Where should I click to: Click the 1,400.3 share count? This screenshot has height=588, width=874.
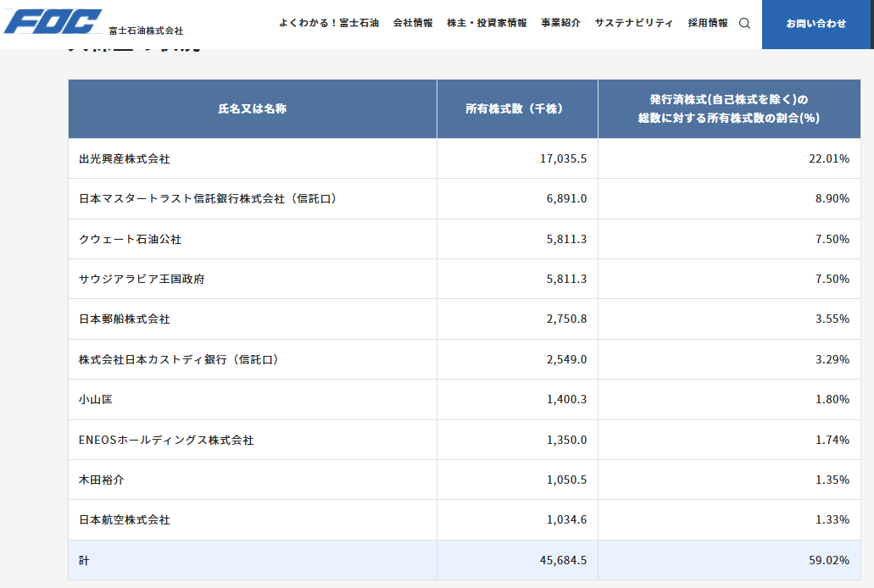pos(566,400)
